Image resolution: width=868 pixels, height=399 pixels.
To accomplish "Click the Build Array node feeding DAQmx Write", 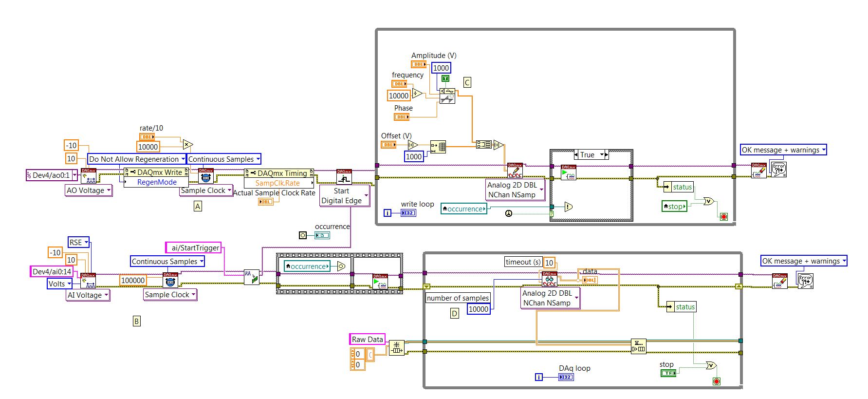I will coord(483,144).
